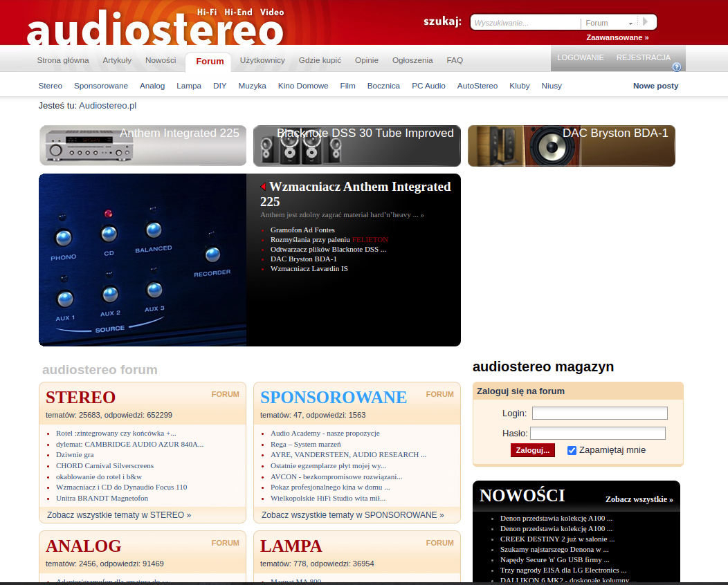Screen dimensions: 728x585
Task: Go to the Nowości tab
Action: tap(161, 60)
